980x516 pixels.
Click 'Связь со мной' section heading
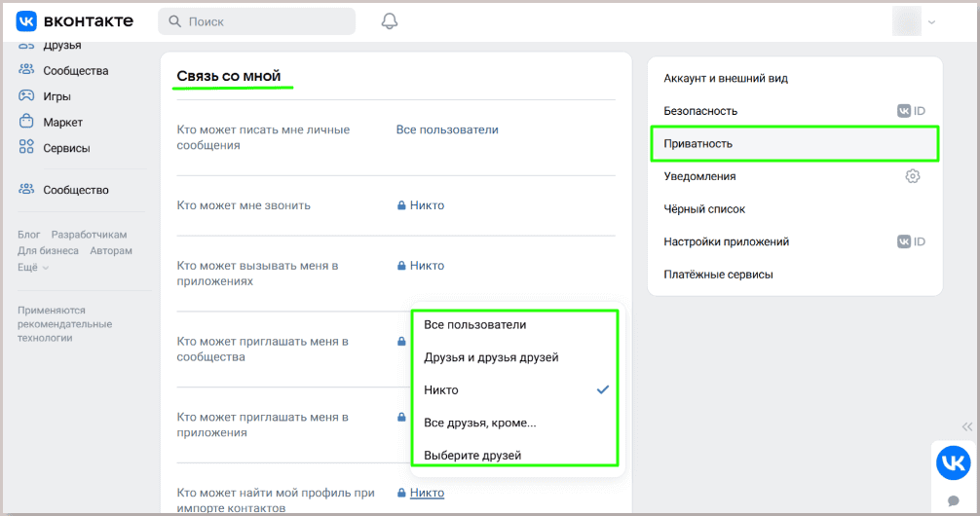(229, 76)
